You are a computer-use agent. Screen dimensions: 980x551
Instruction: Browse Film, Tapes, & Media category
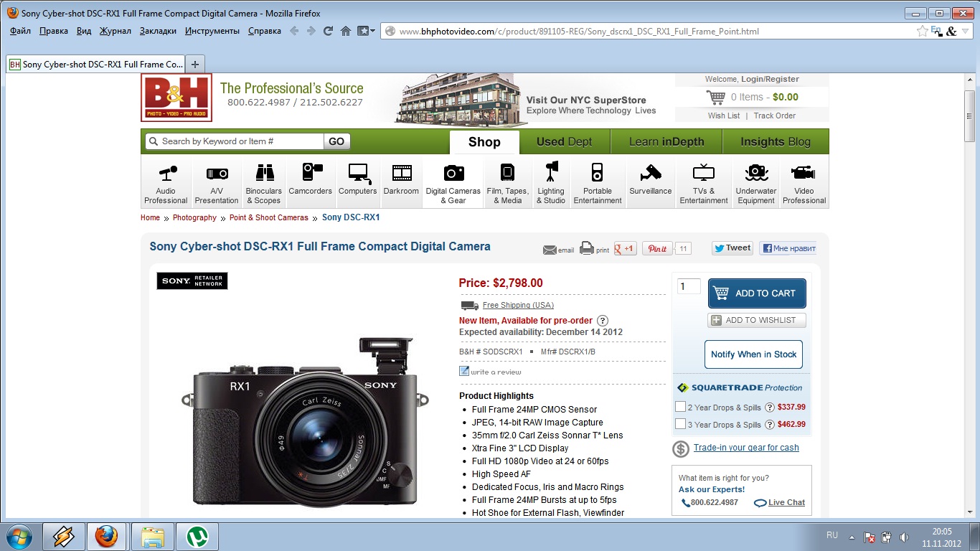[507, 184]
